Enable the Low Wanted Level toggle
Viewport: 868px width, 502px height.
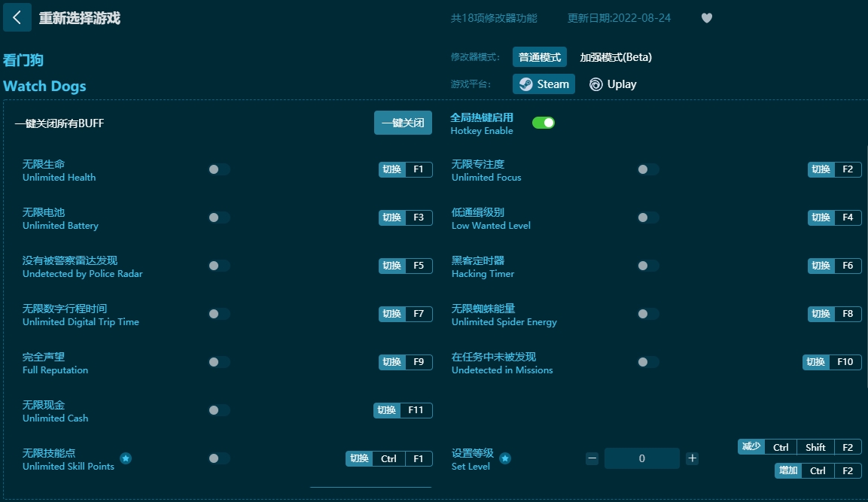647,218
